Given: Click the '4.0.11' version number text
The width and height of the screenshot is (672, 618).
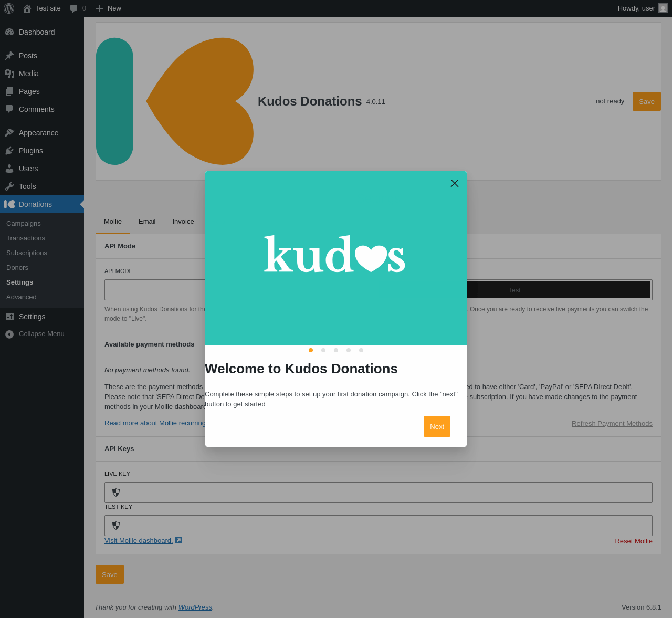Looking at the screenshot, I should (x=376, y=102).
